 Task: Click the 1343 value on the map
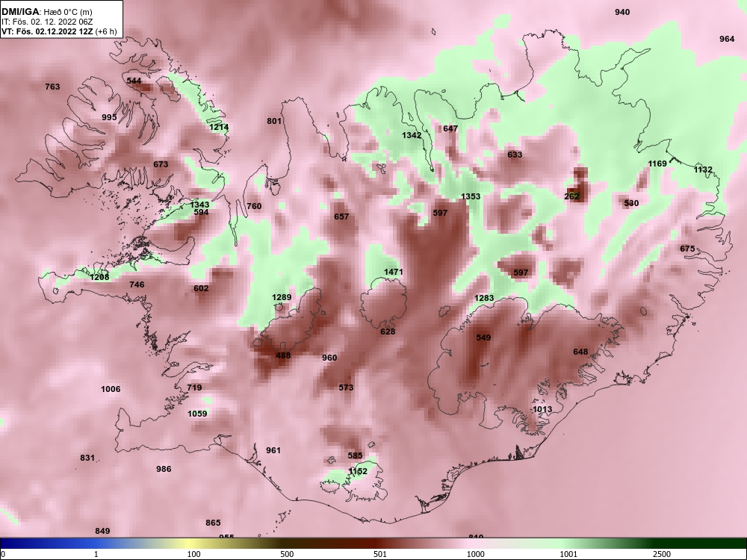[199, 205]
